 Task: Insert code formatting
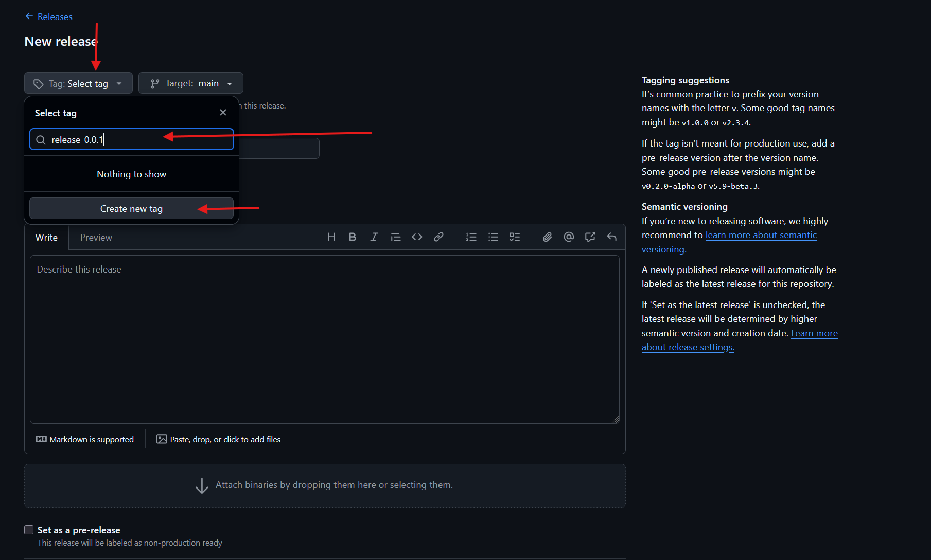(417, 237)
